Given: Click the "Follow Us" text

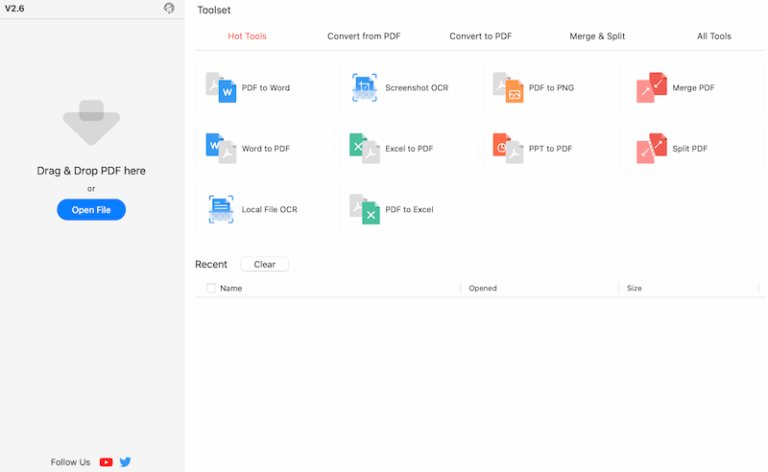Looking at the screenshot, I should pyautogui.click(x=71, y=462).
